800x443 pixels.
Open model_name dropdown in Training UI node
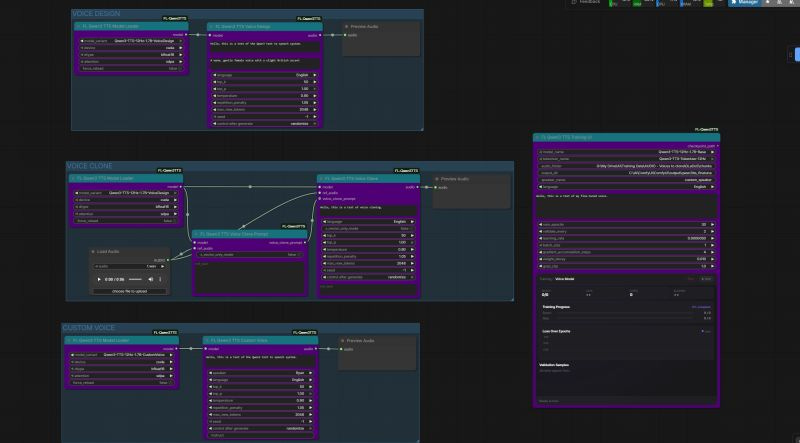pos(627,152)
